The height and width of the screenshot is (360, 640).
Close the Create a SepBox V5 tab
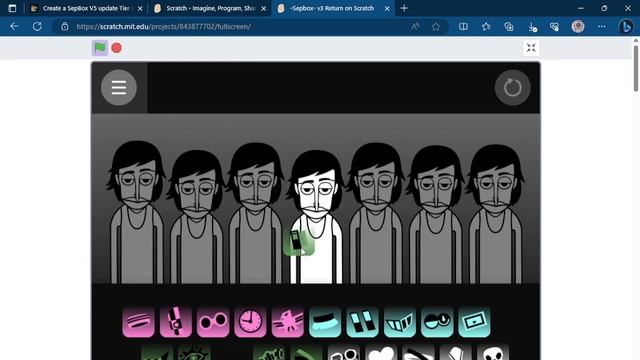[140, 8]
